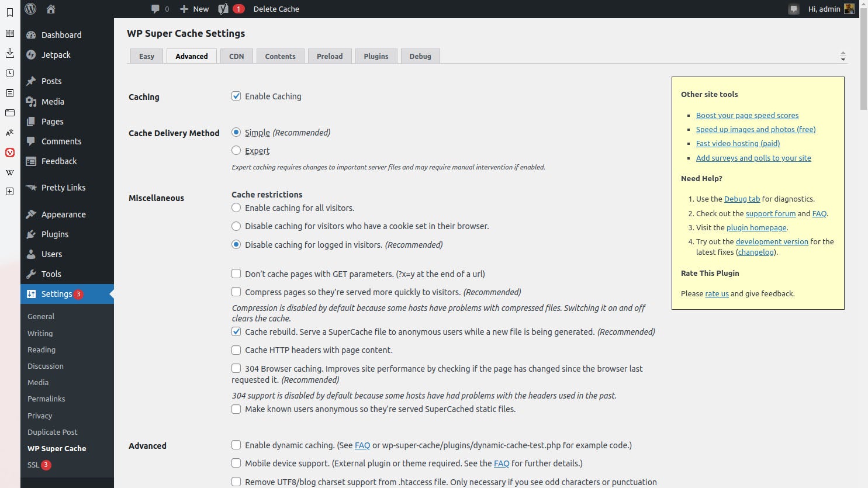Image resolution: width=868 pixels, height=488 pixels.
Task: Open the browser downloads panel icon
Action: point(10,53)
